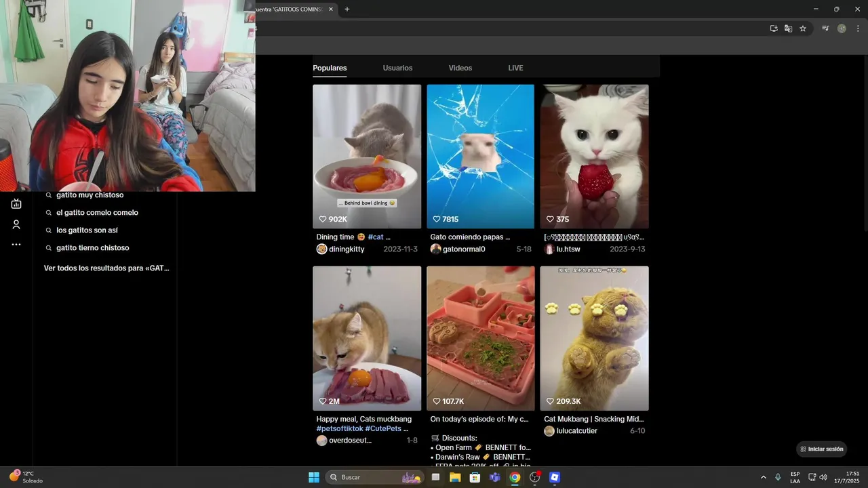This screenshot has height=488, width=868.
Task: Switch to the Usuarios tab
Action: pyautogui.click(x=397, y=68)
